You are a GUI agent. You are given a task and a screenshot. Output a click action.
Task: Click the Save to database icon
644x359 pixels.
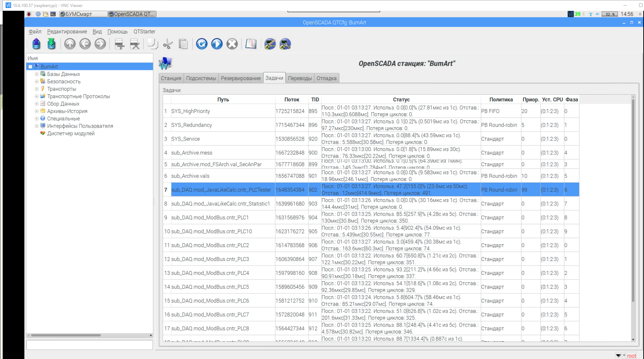point(51,44)
